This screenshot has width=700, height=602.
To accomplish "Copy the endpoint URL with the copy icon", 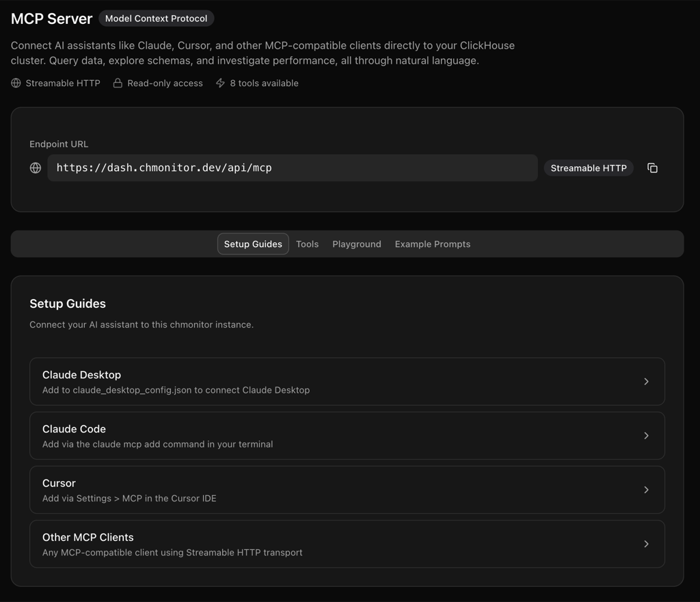I will click(x=652, y=168).
